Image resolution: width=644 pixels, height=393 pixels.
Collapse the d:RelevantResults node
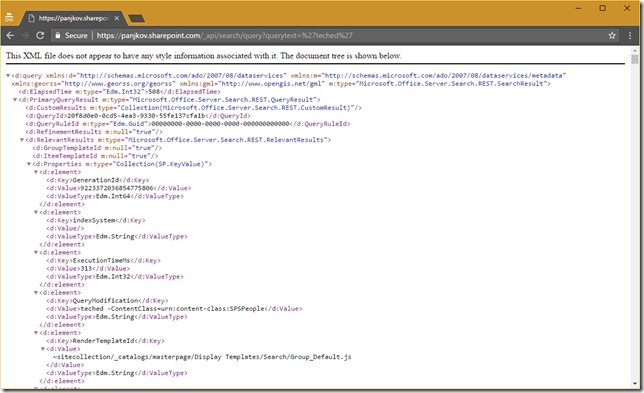point(22,140)
